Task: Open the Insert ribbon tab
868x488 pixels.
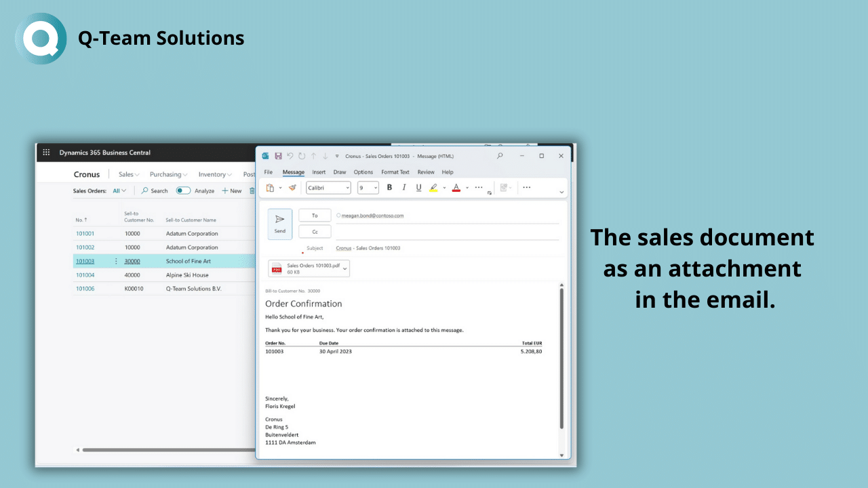Action: point(319,172)
